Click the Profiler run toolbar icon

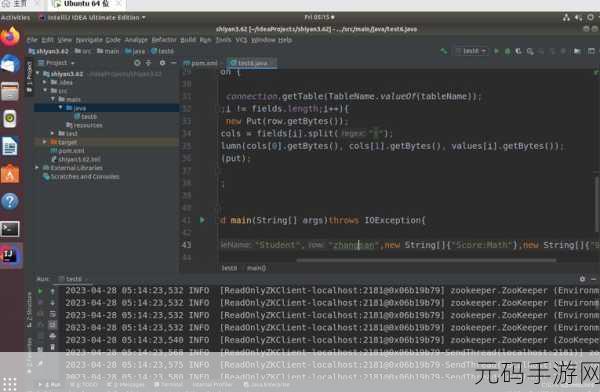[530, 51]
